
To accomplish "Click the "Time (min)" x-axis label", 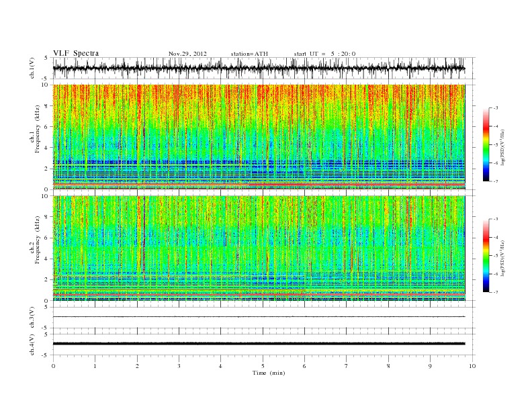I will tap(269, 373).
